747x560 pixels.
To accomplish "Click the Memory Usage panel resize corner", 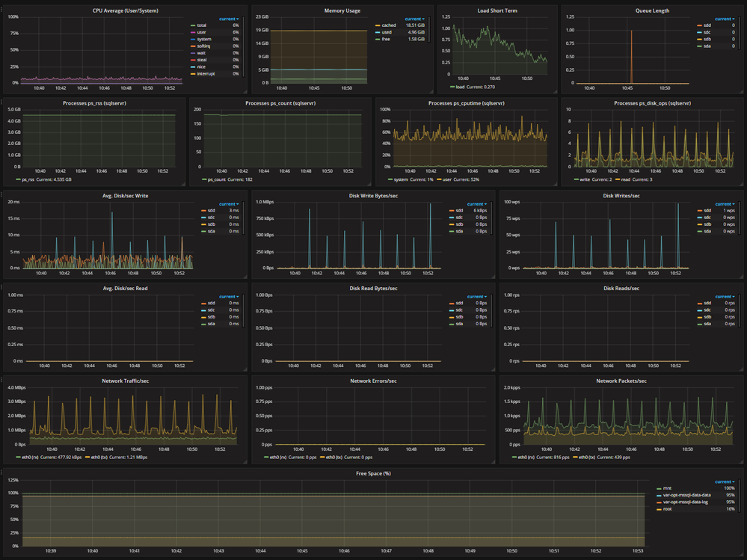I will click(x=431, y=91).
